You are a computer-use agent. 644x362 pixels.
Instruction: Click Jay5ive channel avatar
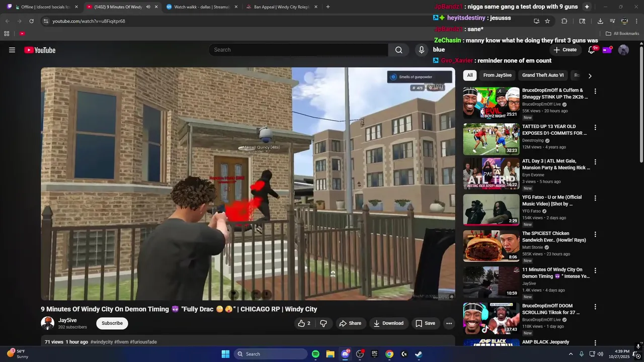47,323
